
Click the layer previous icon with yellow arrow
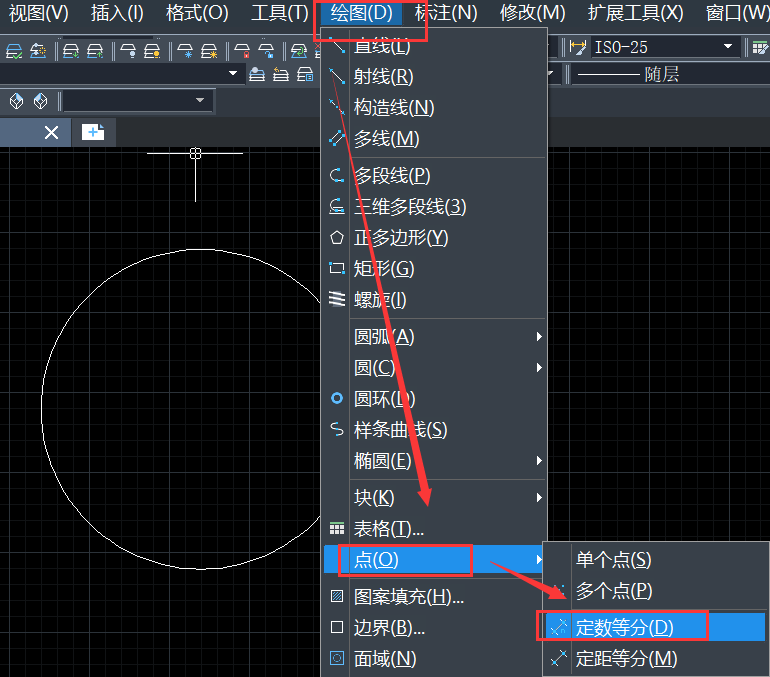point(281,74)
